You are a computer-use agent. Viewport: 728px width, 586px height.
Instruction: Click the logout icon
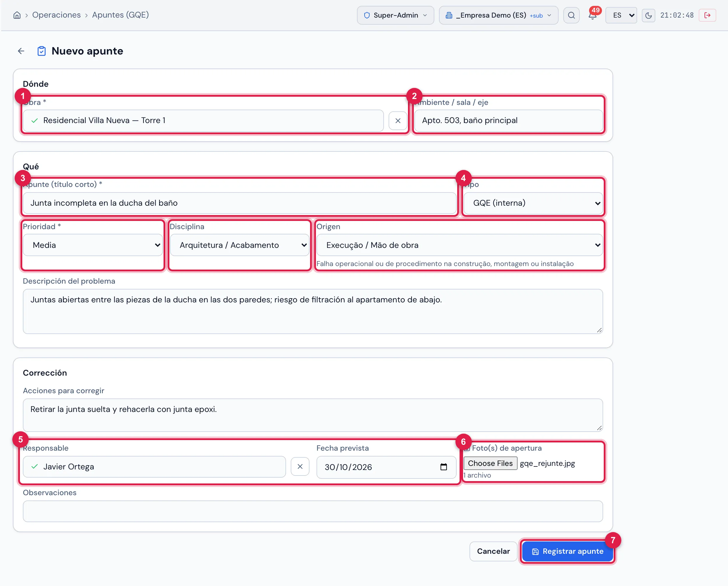707,15
